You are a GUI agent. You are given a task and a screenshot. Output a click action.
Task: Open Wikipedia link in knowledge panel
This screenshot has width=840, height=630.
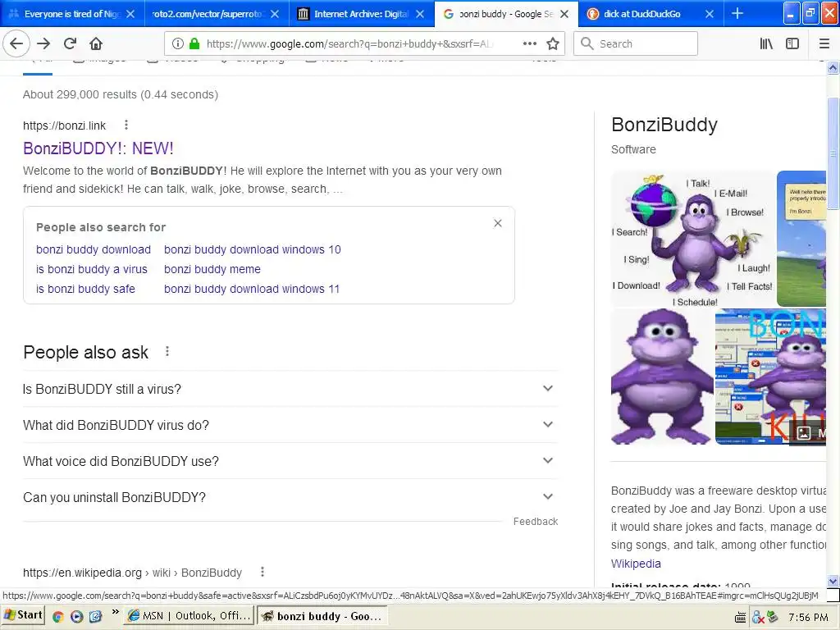coord(636,564)
